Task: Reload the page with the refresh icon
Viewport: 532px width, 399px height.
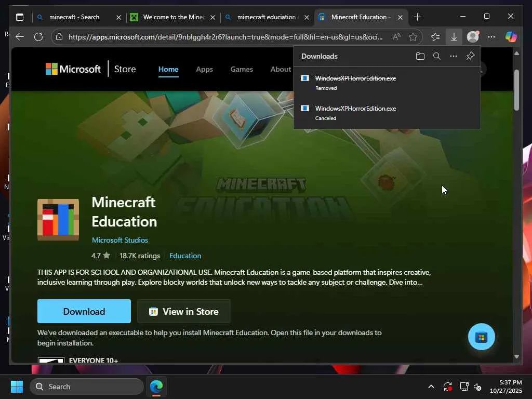Action: pyautogui.click(x=38, y=37)
